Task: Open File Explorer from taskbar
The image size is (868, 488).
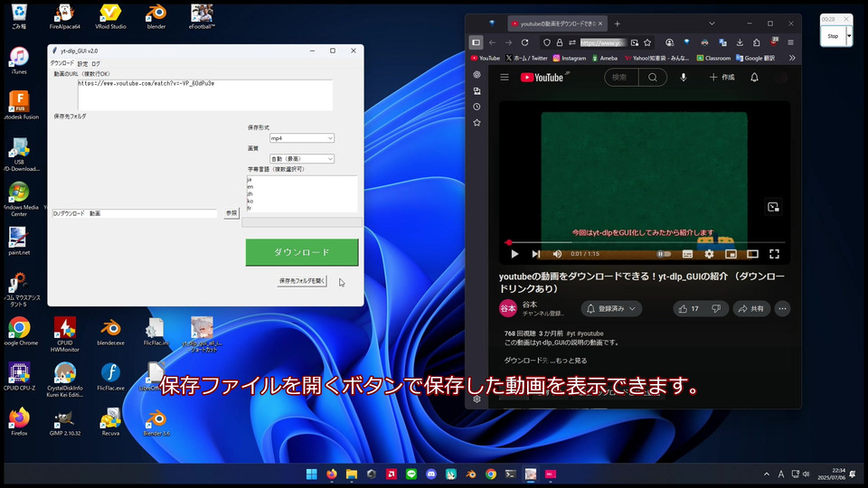Action: pos(352,474)
